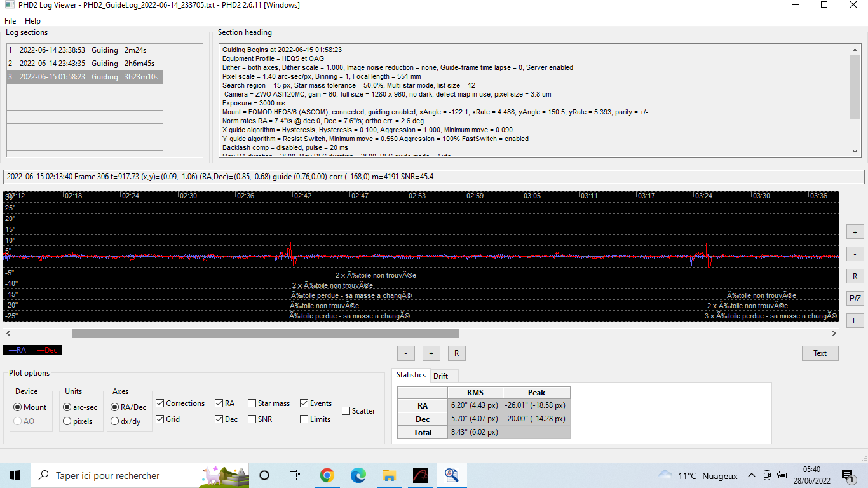This screenshot has width=868, height=488.
Task: Open Cortana from the taskbar circle icon
Action: (264, 475)
